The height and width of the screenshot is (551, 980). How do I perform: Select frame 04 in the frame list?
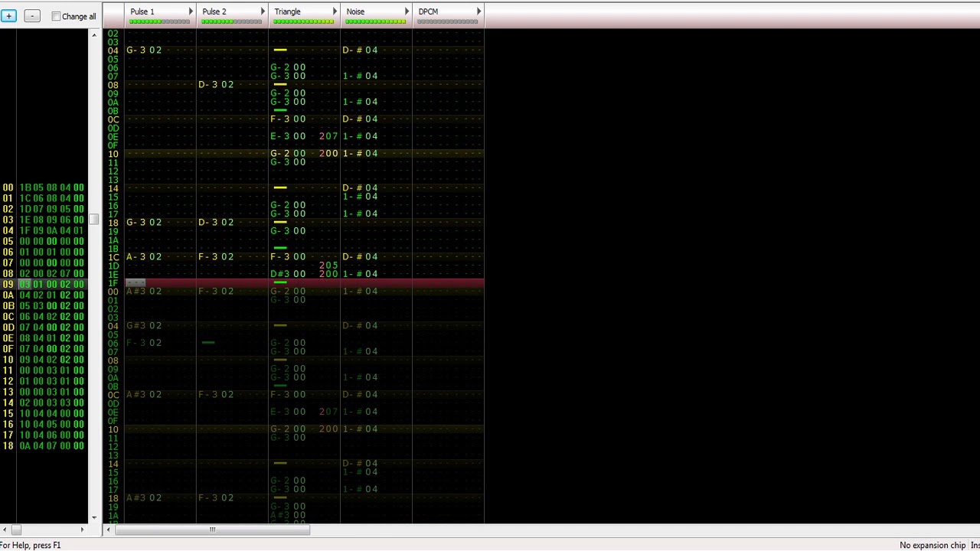click(x=8, y=230)
